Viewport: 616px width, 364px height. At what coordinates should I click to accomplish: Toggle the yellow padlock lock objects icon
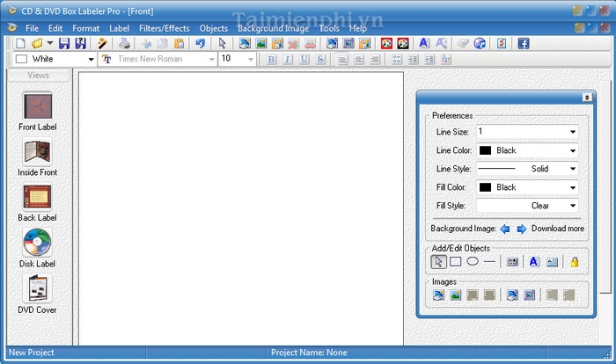pyautogui.click(x=575, y=261)
